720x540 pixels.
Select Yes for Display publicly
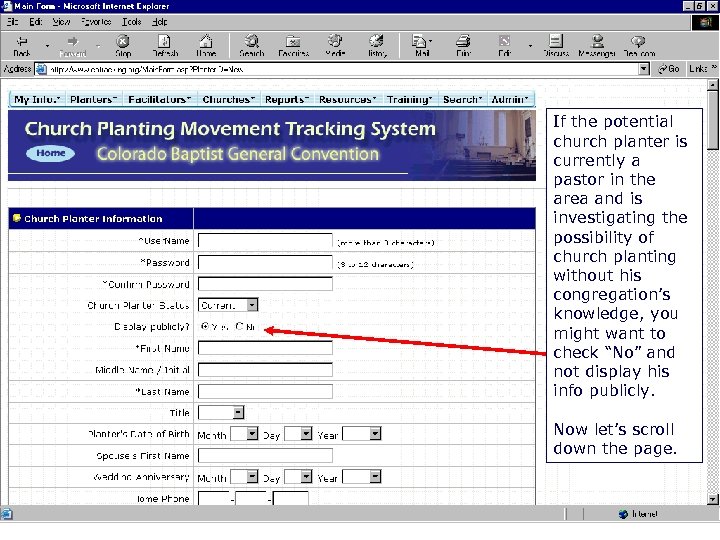[205, 326]
